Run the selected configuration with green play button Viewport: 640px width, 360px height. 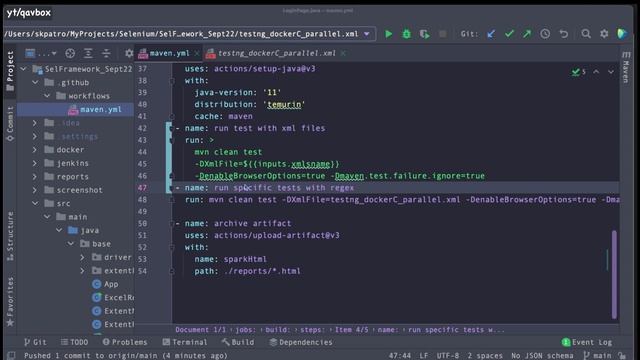click(x=389, y=34)
